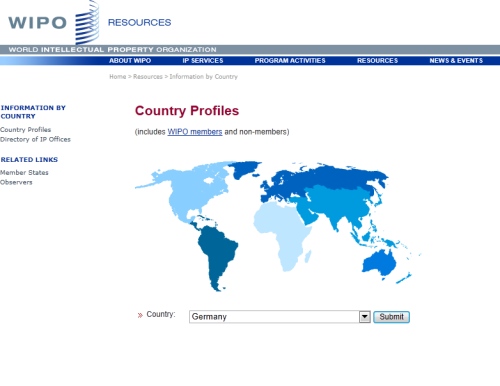Open Country Profiles sidebar link
Image resolution: width=500 pixels, height=386 pixels.
click(x=26, y=129)
